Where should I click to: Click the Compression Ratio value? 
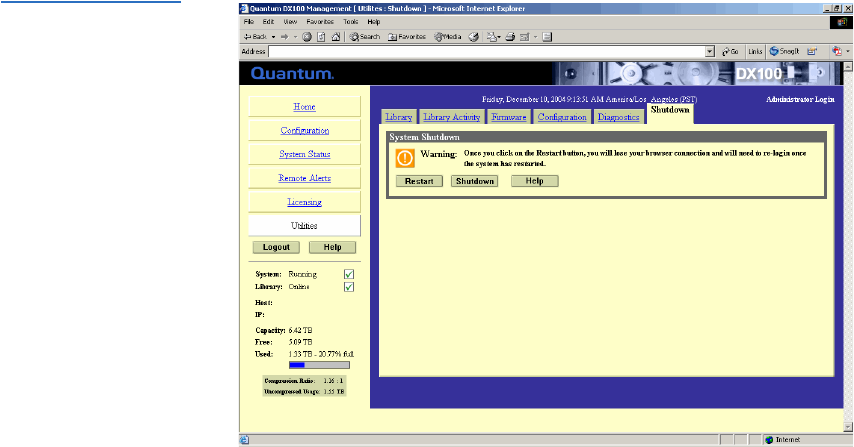point(333,381)
